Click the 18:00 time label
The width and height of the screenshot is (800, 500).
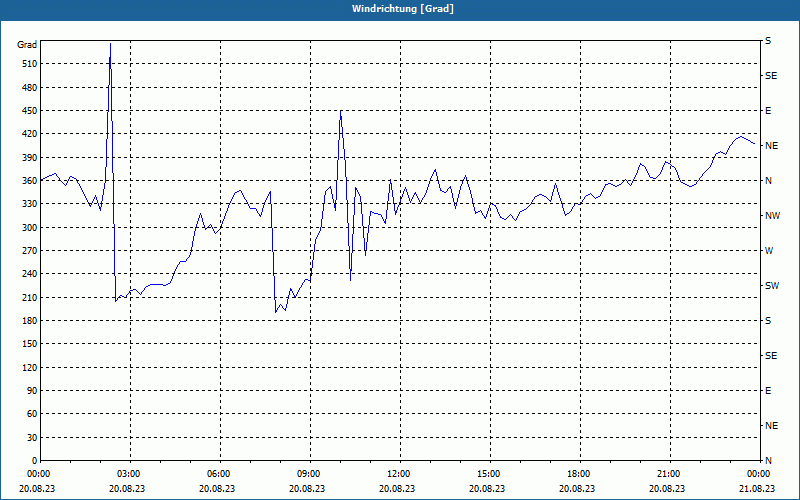pos(578,474)
